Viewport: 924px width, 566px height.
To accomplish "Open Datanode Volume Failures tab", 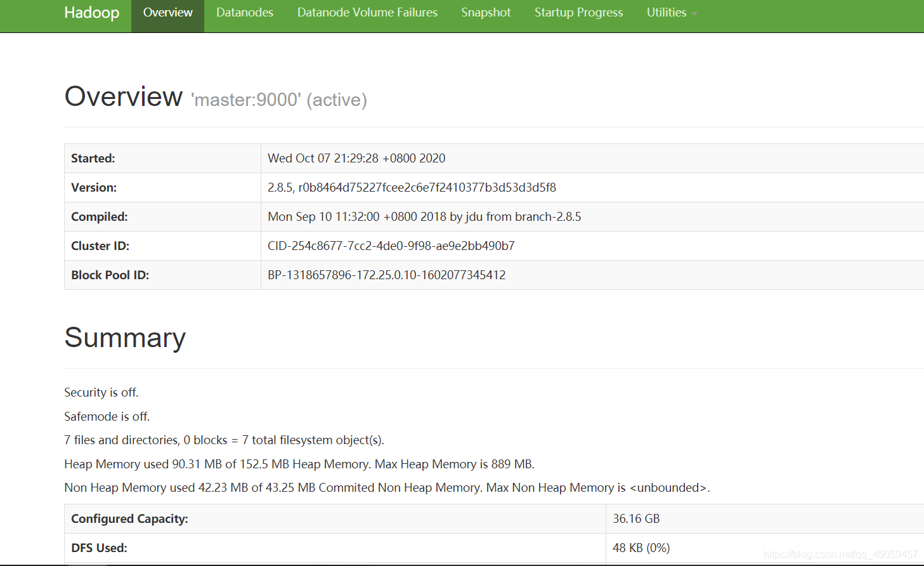I will [x=367, y=13].
